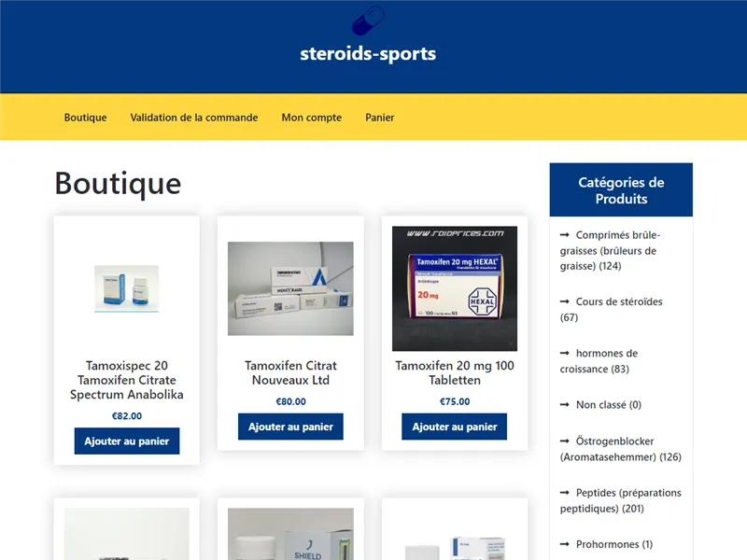Viewport: 747px width, 560px height.
Task: Click arrow icon beside Comprimés brûle-graisses category
Action: coord(564,235)
